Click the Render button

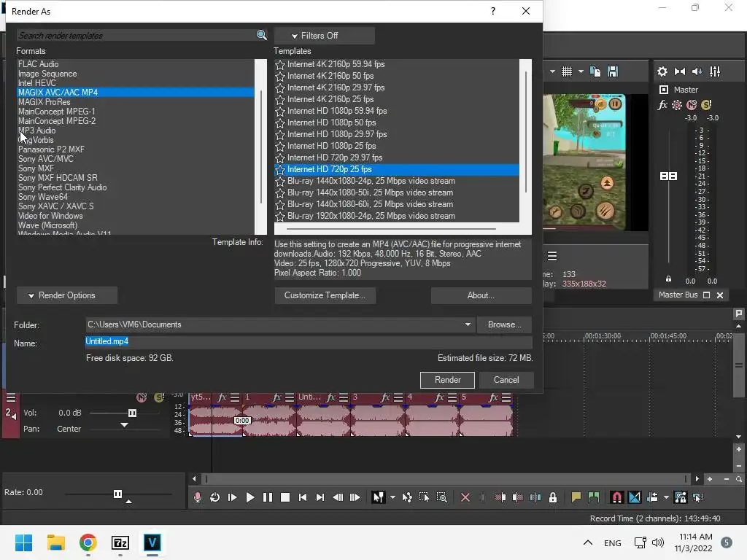447,380
